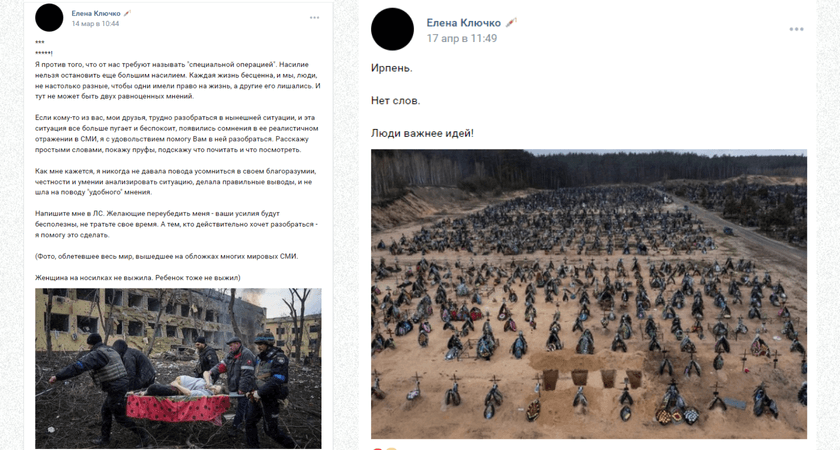Viewport: 840px width, 450px height.
Task: Open Елена Ключко profile from the right post
Action: [463, 22]
